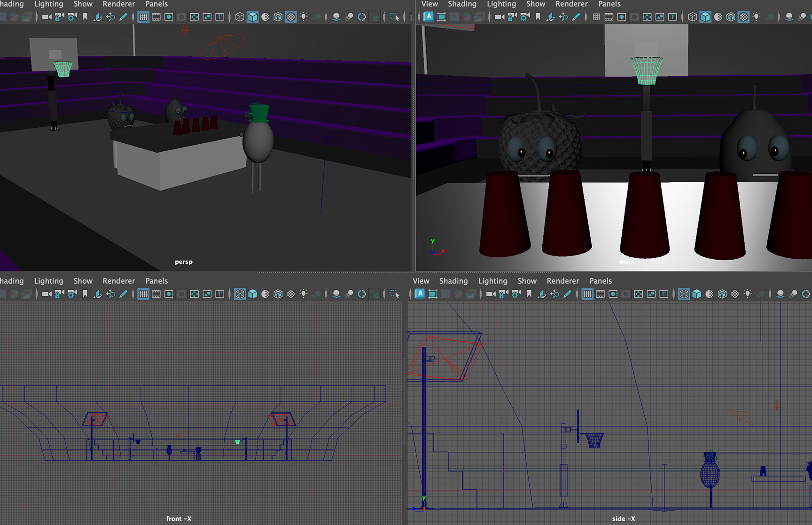
Task: Toggle X-ray shading in the persp viewport
Action: [291, 16]
